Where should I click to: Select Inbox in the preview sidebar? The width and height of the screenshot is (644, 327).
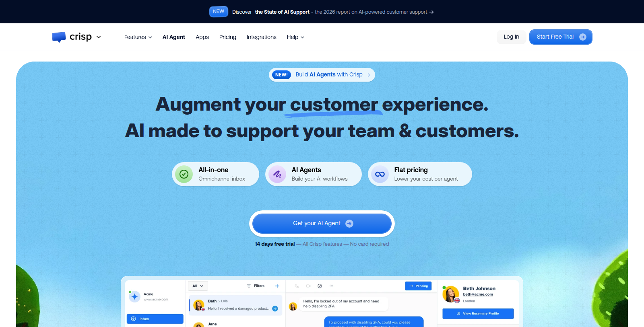155,319
